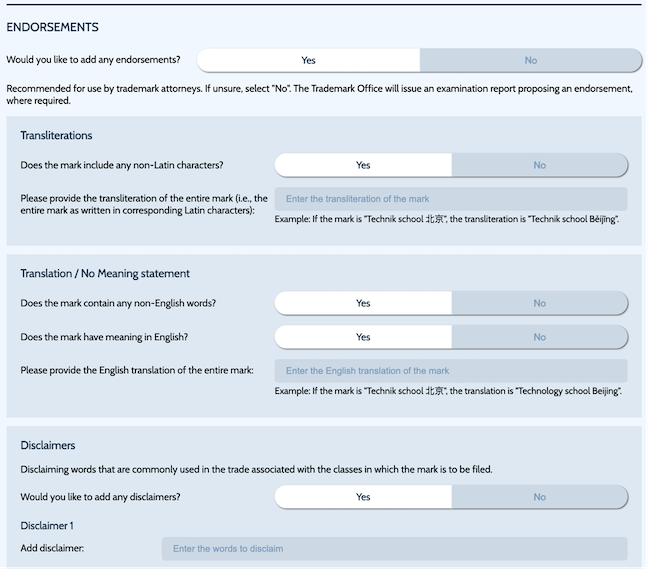Image resolution: width=650 pixels, height=570 pixels.
Task: Focus the English translation input field
Action: pyautogui.click(x=450, y=371)
